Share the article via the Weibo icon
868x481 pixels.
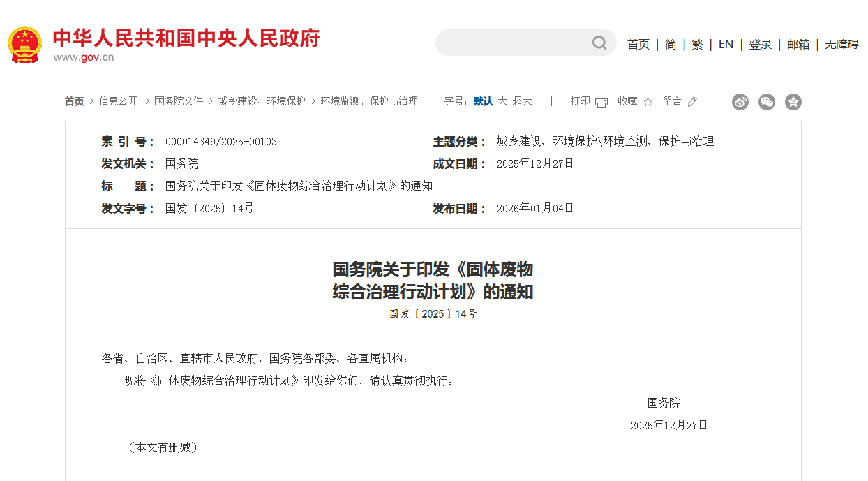[740, 102]
